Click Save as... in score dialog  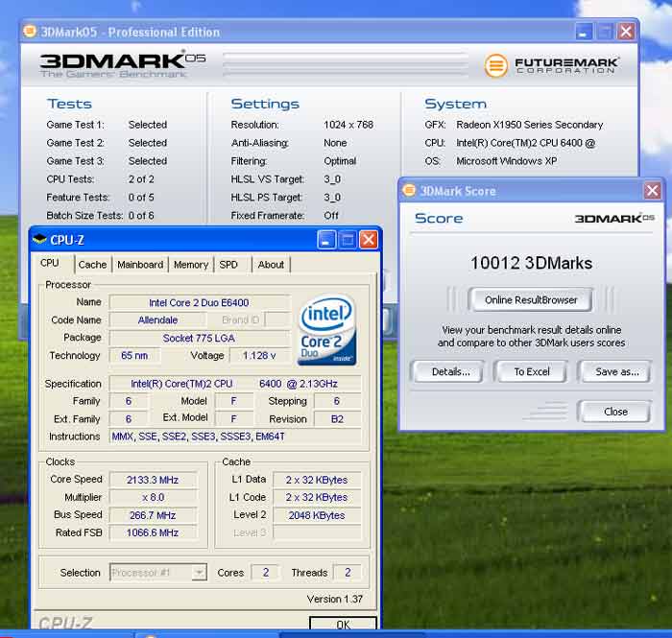(x=616, y=371)
